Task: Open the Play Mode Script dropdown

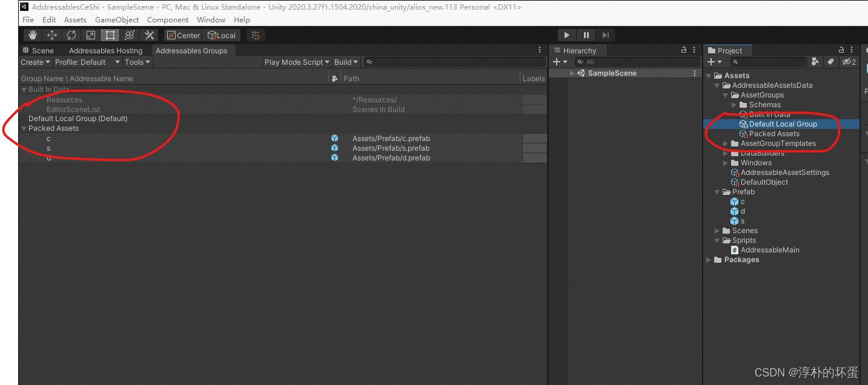Action: 297,62
